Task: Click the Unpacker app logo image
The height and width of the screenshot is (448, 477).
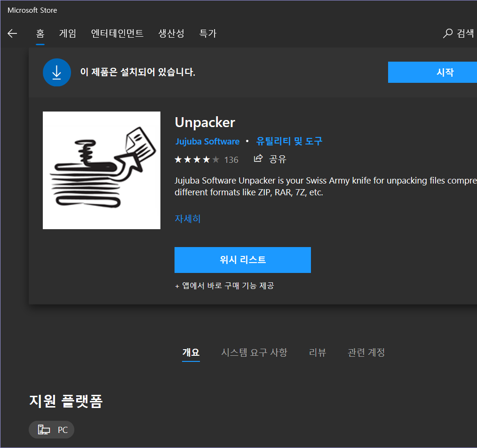Action: point(102,170)
